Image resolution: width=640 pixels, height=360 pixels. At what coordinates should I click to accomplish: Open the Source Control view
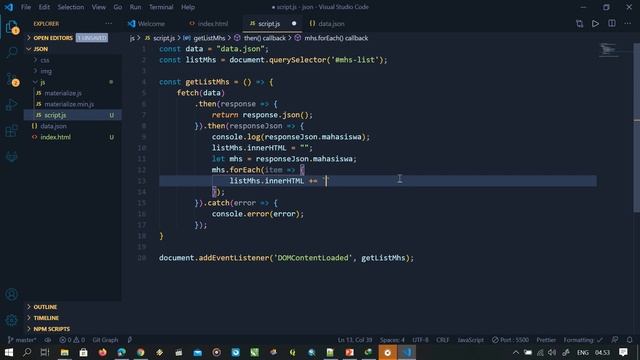pos(11,79)
